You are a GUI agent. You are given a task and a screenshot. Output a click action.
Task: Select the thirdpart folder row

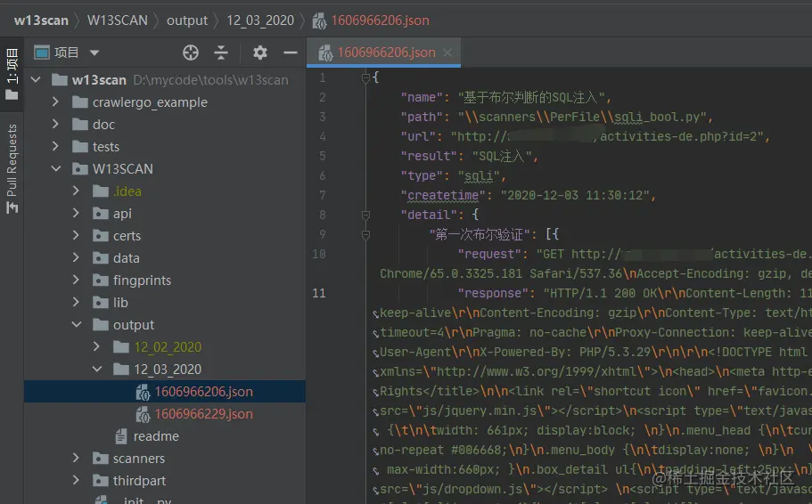pos(165,480)
